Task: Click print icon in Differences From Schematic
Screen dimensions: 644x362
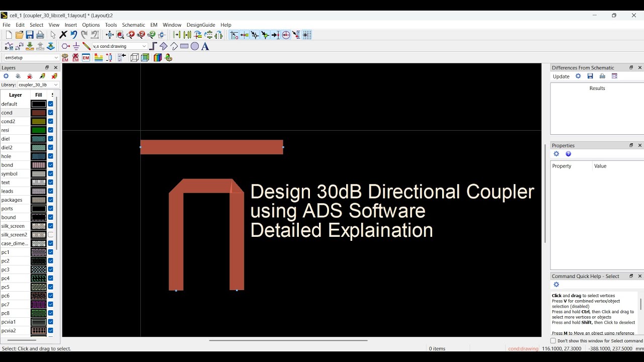Action: click(x=602, y=76)
